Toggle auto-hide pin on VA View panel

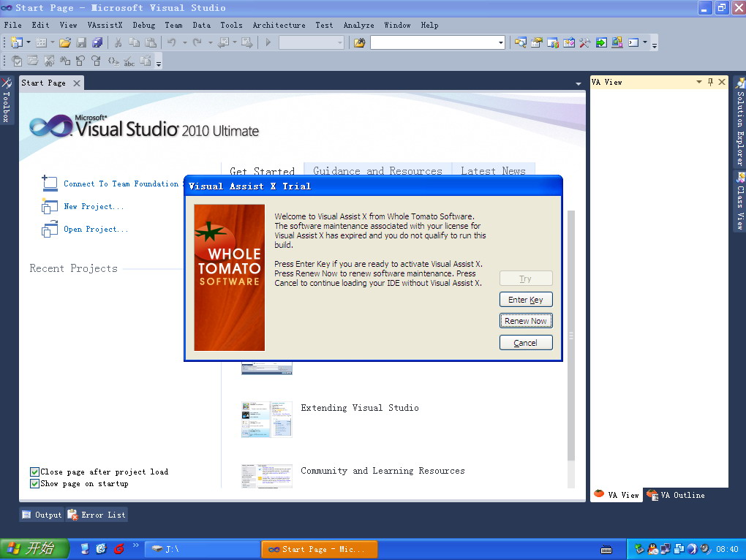pos(710,82)
